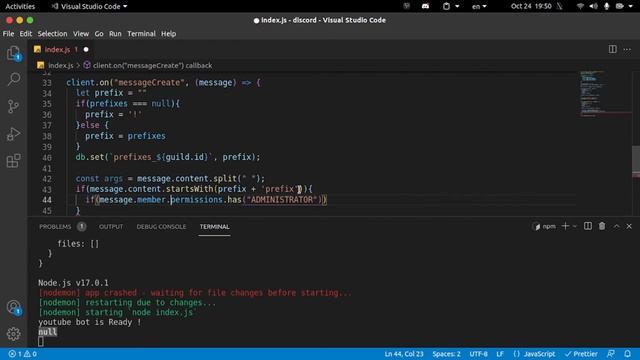Open the Visual Studio Code app menu
The width and height of the screenshot is (640, 360).
[89, 6]
